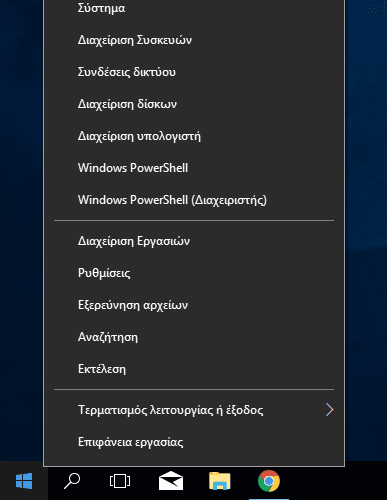Launch Windows PowerShell (Διαχειριστής)
The width and height of the screenshot is (387, 500).
click(x=194, y=200)
